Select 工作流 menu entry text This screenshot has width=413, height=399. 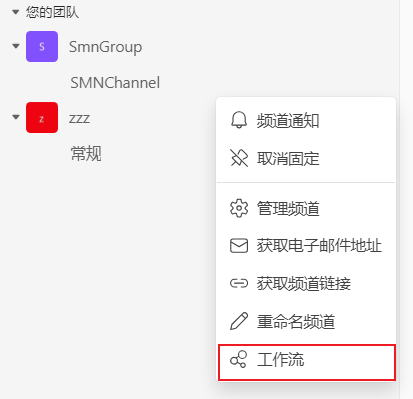pos(280,360)
